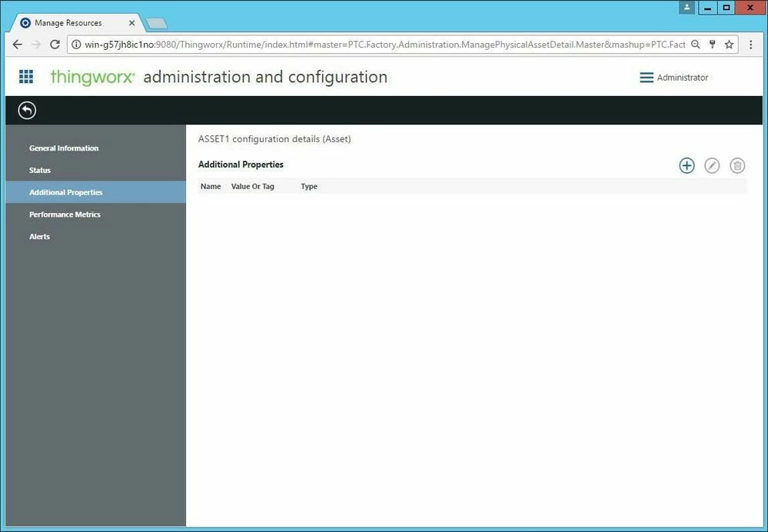Click the key icon in address bar
The image size is (768, 532).
point(713,45)
